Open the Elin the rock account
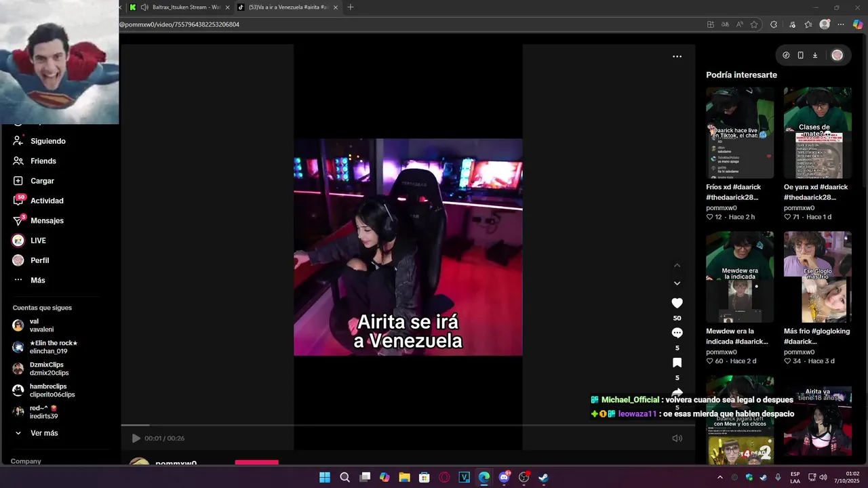This screenshot has width=868, height=488. click(x=45, y=347)
